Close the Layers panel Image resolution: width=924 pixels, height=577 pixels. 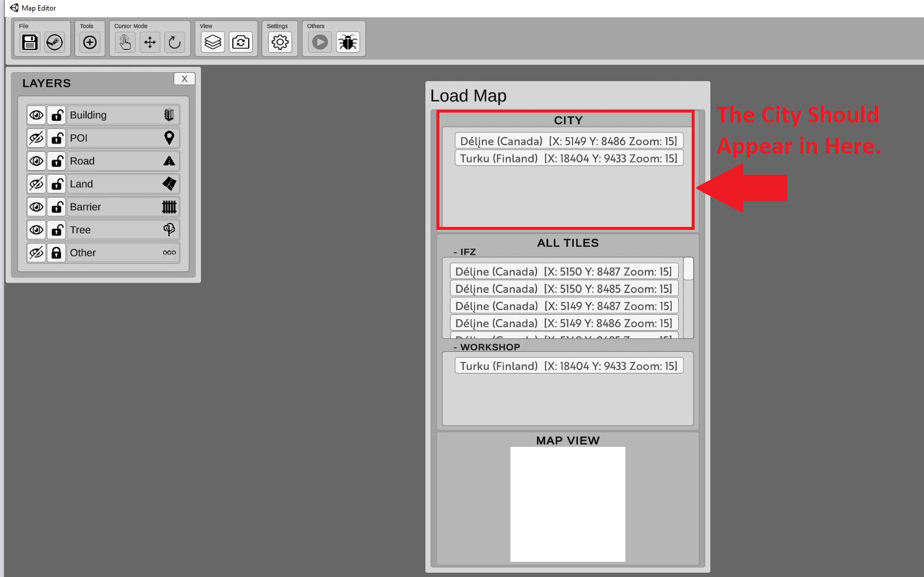(184, 79)
